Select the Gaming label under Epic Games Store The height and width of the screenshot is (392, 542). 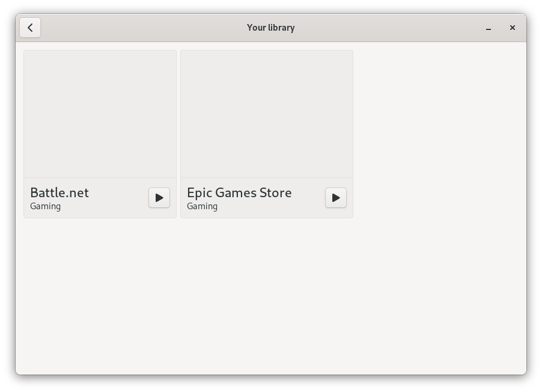point(202,206)
